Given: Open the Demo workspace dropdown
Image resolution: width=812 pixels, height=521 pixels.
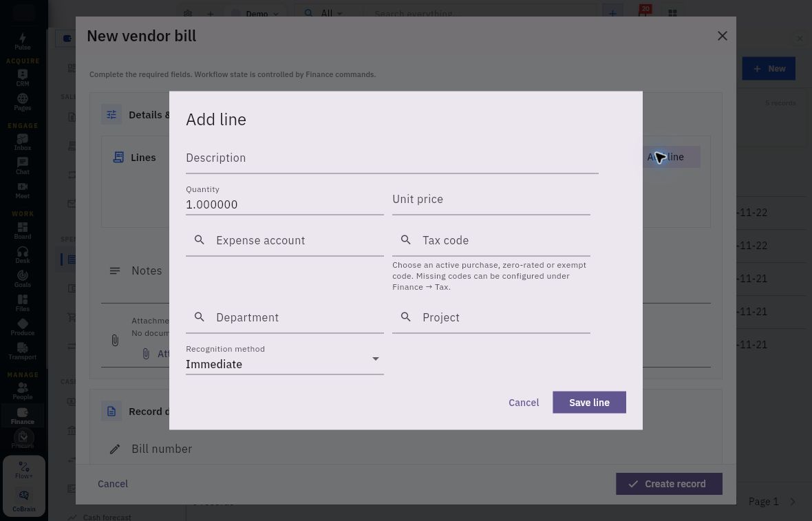Looking at the screenshot, I should coord(256,14).
